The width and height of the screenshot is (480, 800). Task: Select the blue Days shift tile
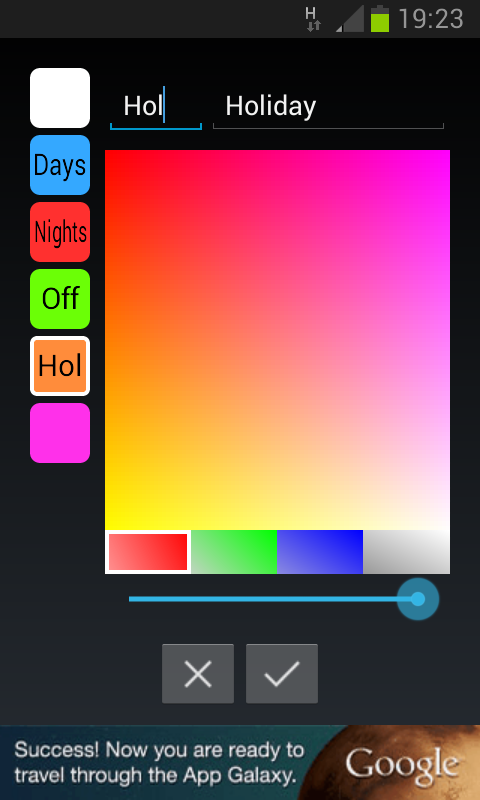click(60, 165)
